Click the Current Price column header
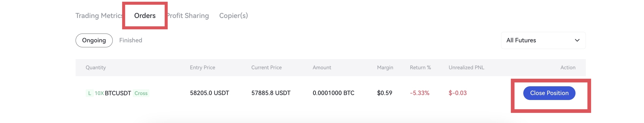 [266, 67]
